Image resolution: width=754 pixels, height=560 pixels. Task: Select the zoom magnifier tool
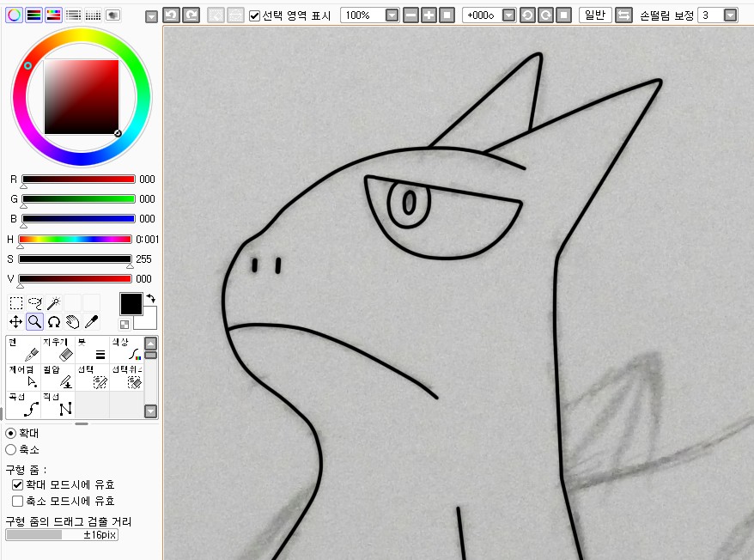(34, 322)
